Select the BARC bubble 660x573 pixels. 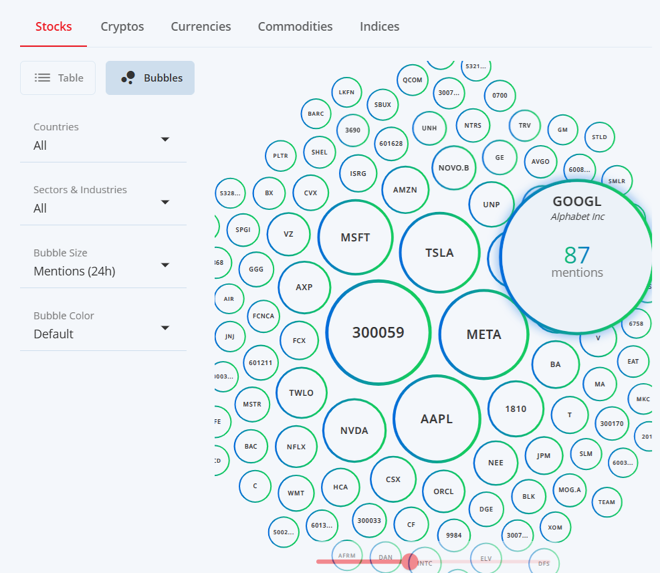(x=316, y=114)
